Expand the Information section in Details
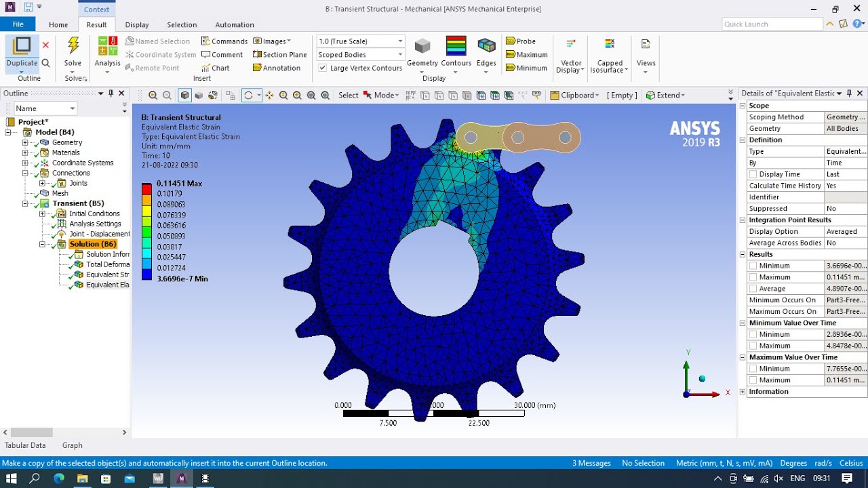This screenshot has width=868, height=488. point(743,392)
